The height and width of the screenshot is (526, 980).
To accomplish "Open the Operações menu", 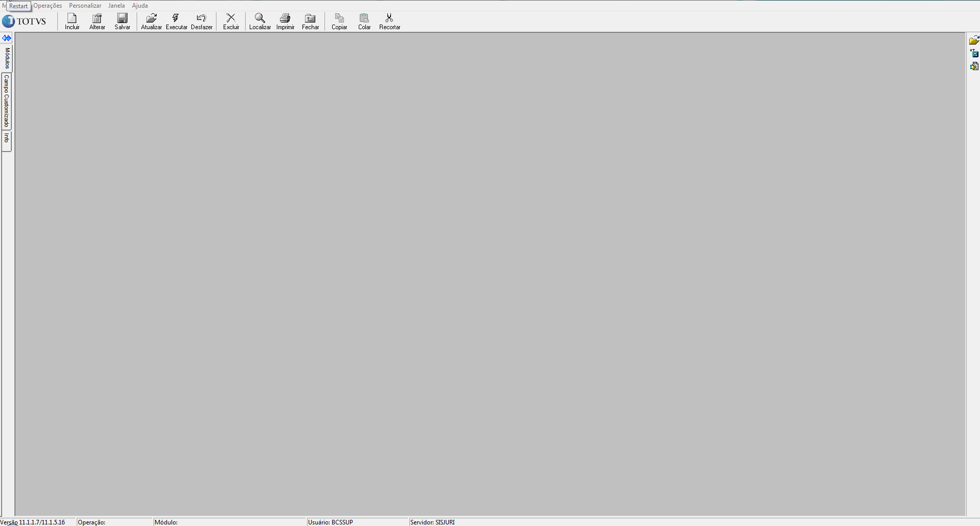I will click(x=48, y=6).
